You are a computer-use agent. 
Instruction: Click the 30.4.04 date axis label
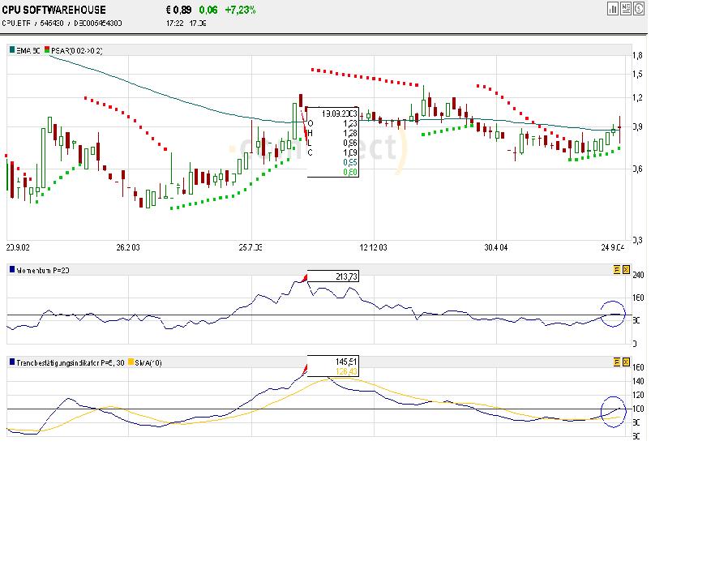[x=496, y=247]
